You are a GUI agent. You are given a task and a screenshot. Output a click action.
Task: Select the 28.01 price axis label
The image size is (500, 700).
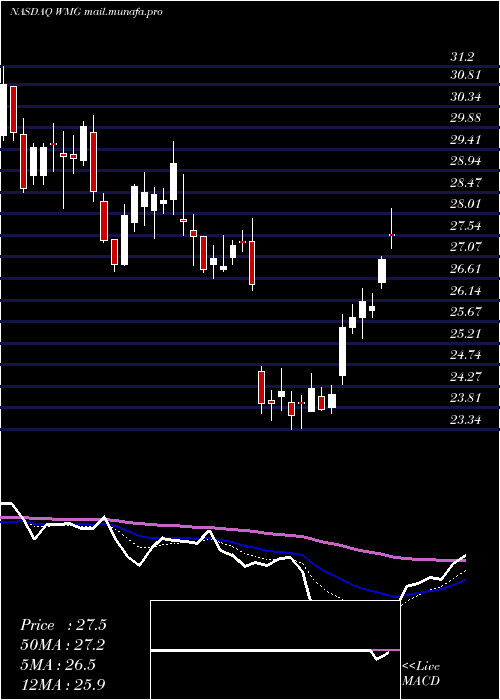466,204
